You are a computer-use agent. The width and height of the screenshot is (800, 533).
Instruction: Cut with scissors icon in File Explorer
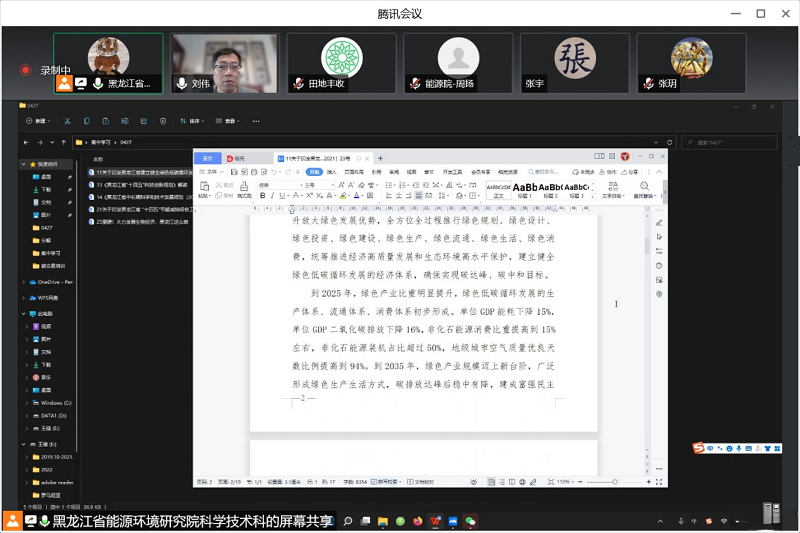coord(67,121)
